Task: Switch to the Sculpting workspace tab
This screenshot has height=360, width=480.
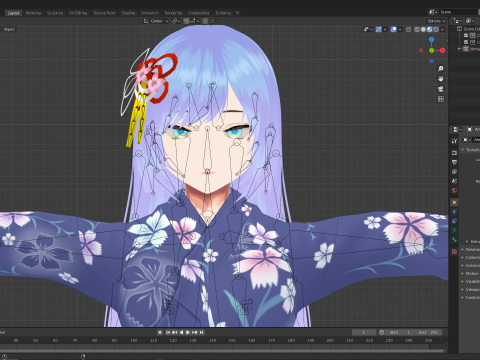Action: pyautogui.click(x=55, y=13)
